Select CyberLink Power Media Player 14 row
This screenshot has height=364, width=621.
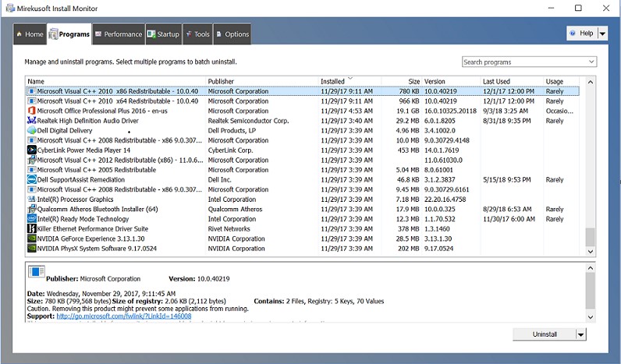pos(303,150)
